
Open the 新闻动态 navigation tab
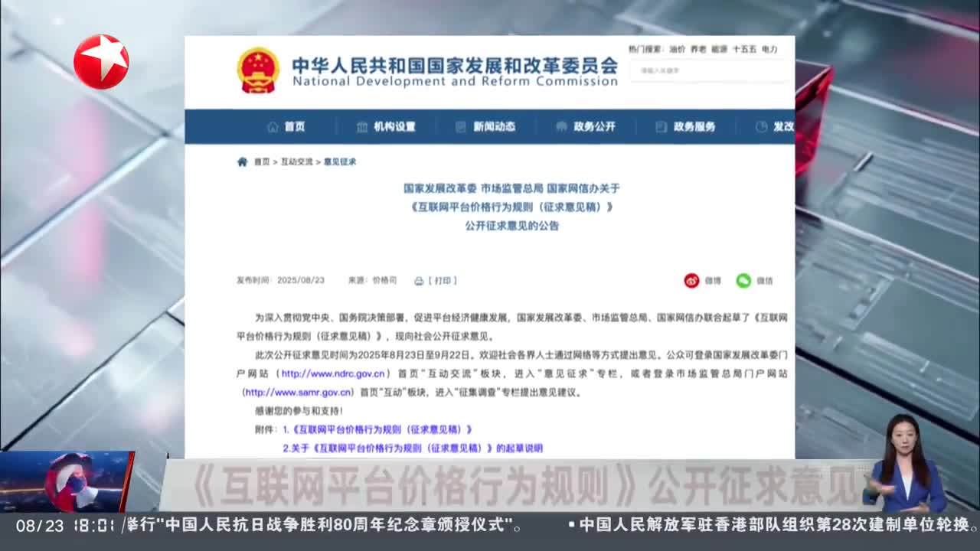(x=494, y=127)
